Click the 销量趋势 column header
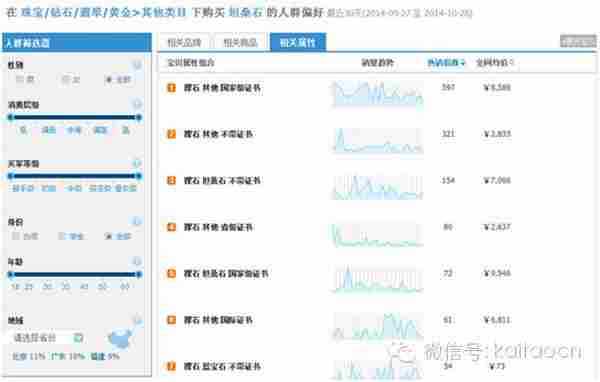The width and height of the screenshot is (600, 382). click(377, 62)
